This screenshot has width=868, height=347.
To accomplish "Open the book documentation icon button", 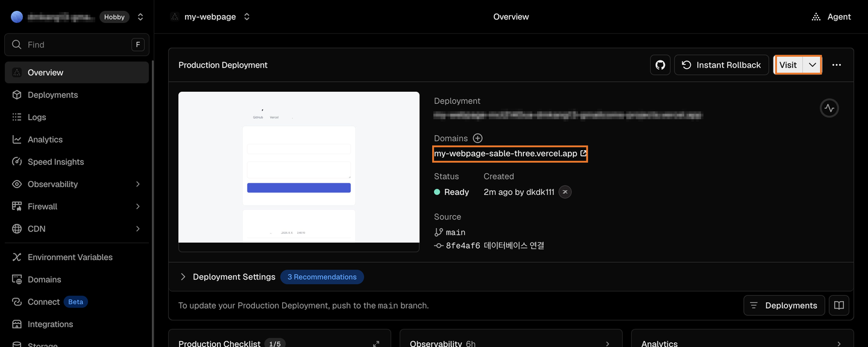I will click(x=839, y=305).
